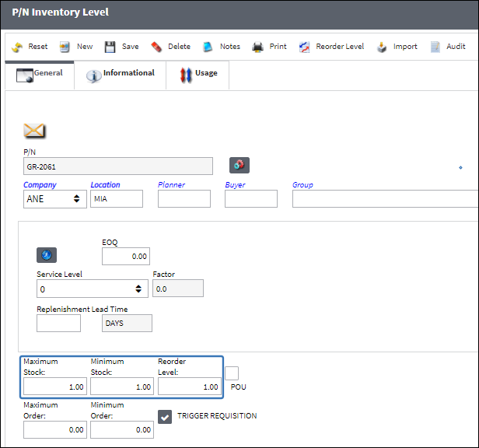
Task: Click the Location link label
Action: 106,185
